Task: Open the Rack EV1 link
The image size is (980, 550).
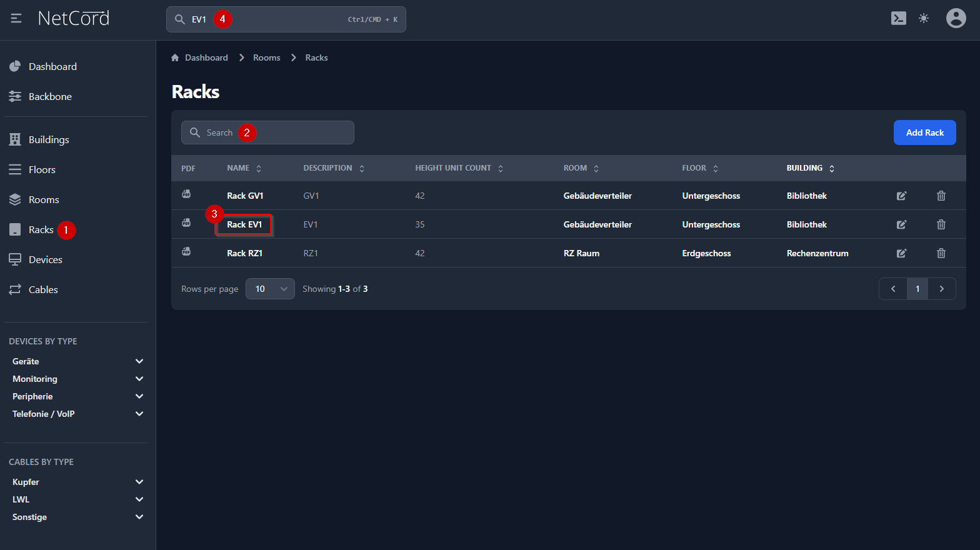Action: coord(244,224)
